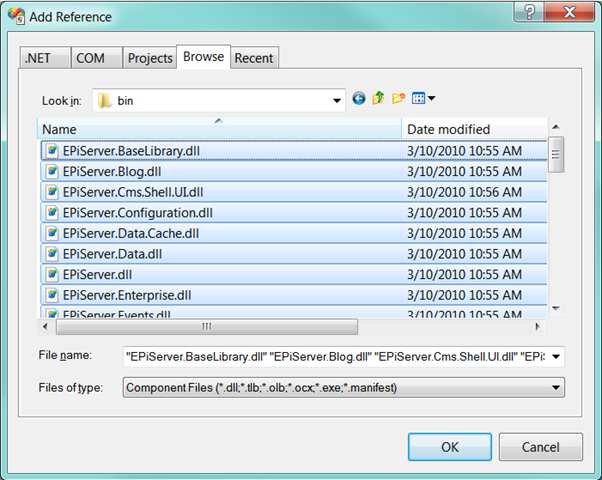
Task: Open the View menu icon
Action: 424,99
